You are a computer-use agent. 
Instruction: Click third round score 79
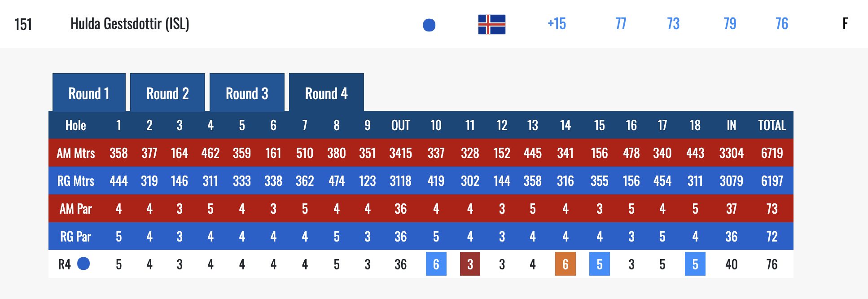tap(730, 24)
